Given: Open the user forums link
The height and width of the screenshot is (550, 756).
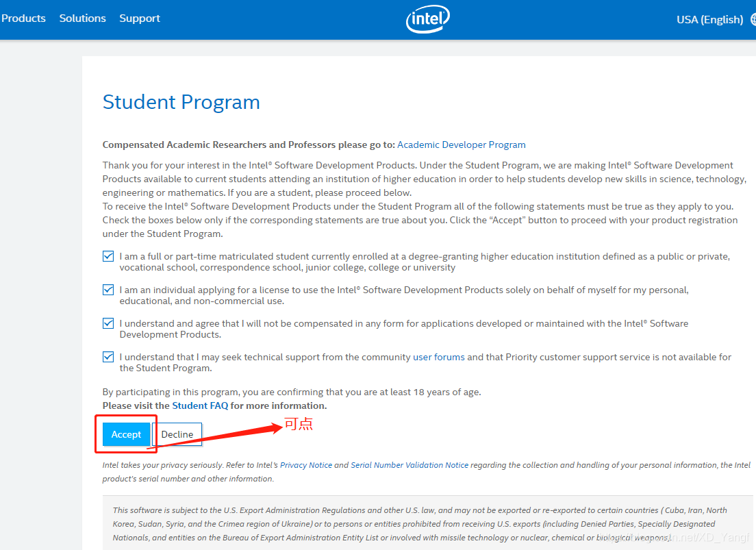Looking at the screenshot, I should (x=439, y=357).
